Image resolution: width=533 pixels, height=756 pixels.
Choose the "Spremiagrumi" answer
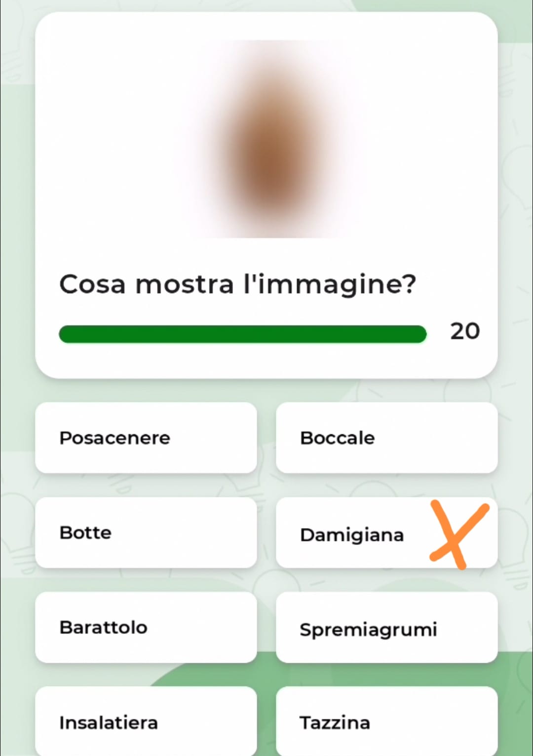tap(386, 628)
